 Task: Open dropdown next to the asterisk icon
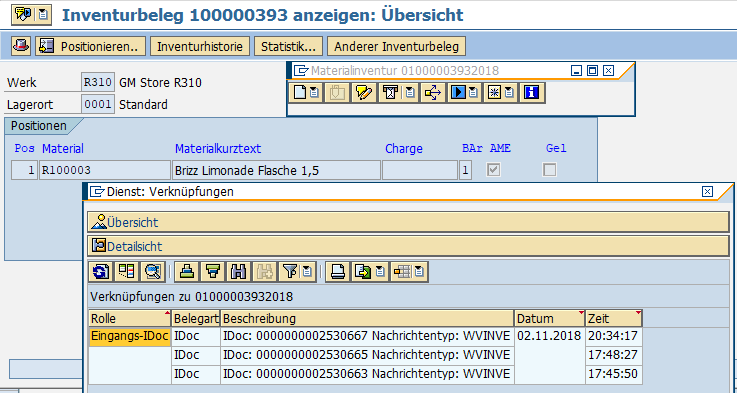(509, 92)
